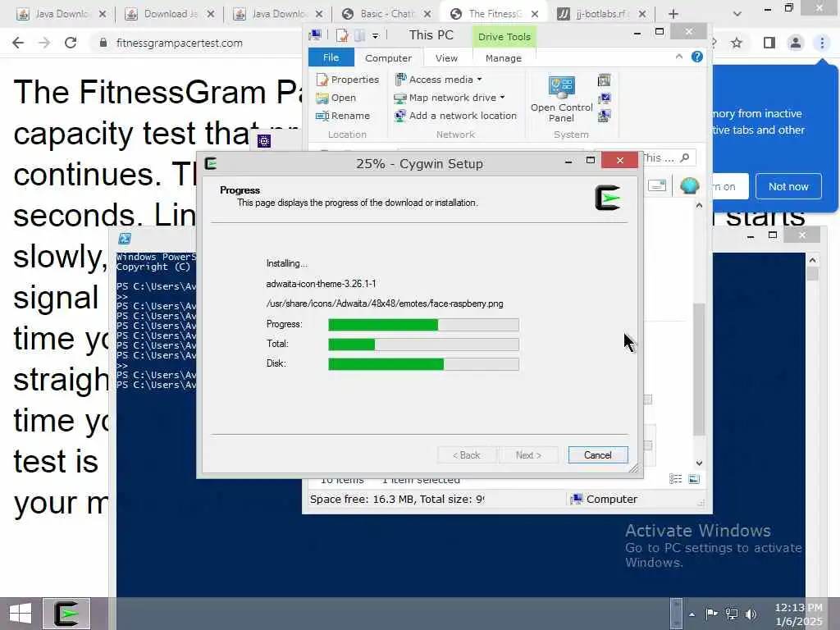Bookmark this page with the star icon
Screen dimensions: 840x630
click(x=737, y=43)
